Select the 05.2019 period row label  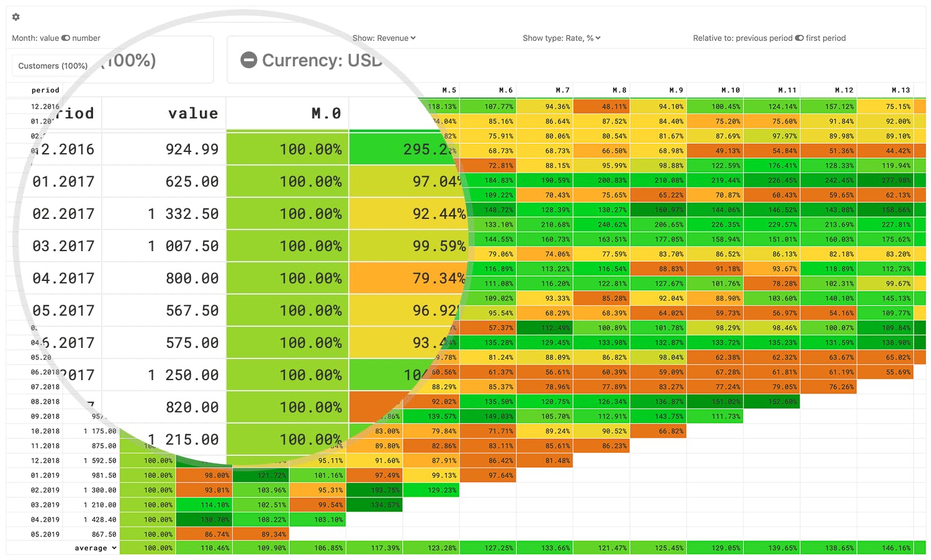pyautogui.click(x=45, y=535)
